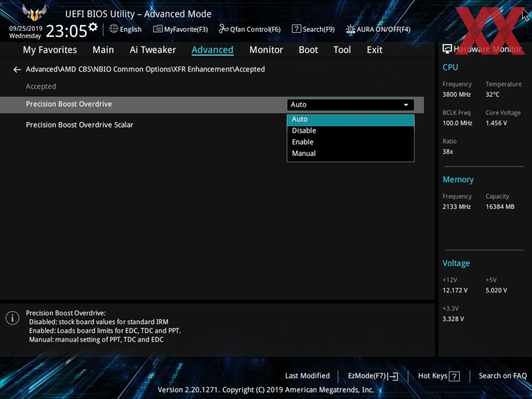Click the Search question mark icon

pyautogui.click(x=297, y=29)
